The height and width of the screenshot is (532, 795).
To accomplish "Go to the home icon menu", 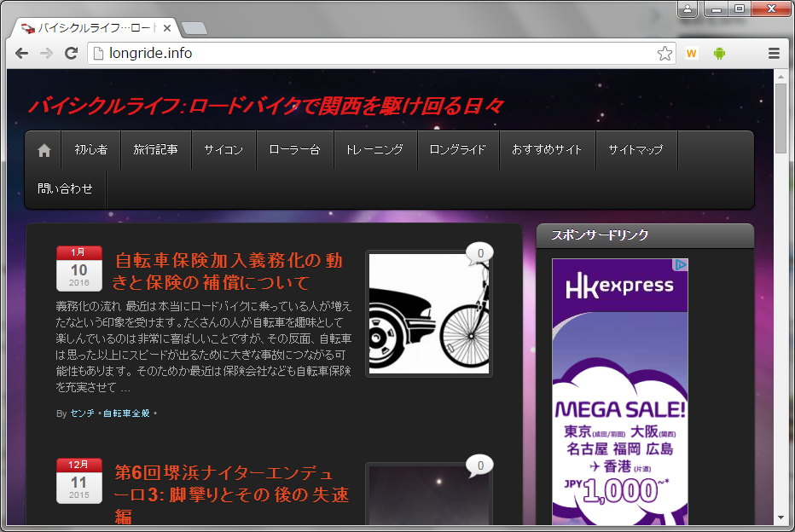I will 44,151.
